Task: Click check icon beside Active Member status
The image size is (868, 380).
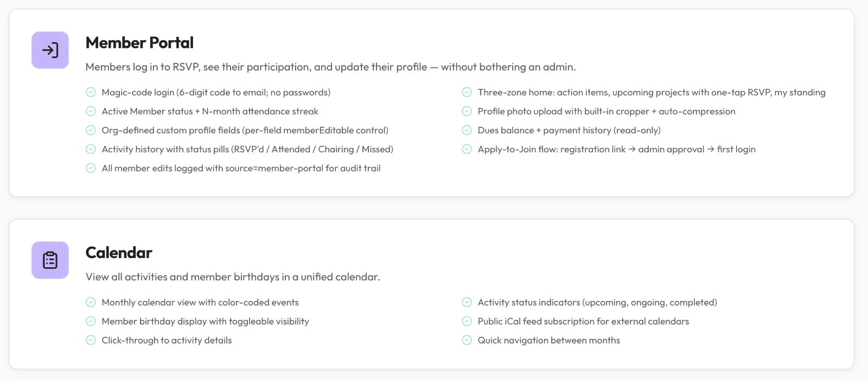Action: (91, 111)
